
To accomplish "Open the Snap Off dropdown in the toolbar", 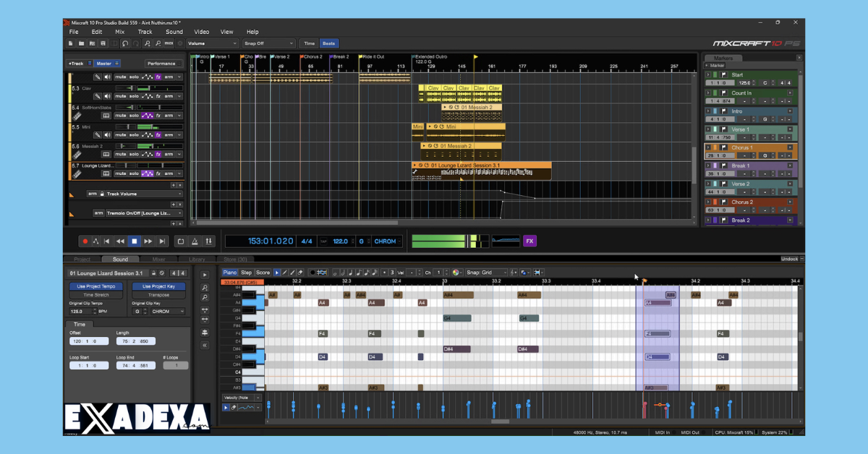I will click(269, 43).
